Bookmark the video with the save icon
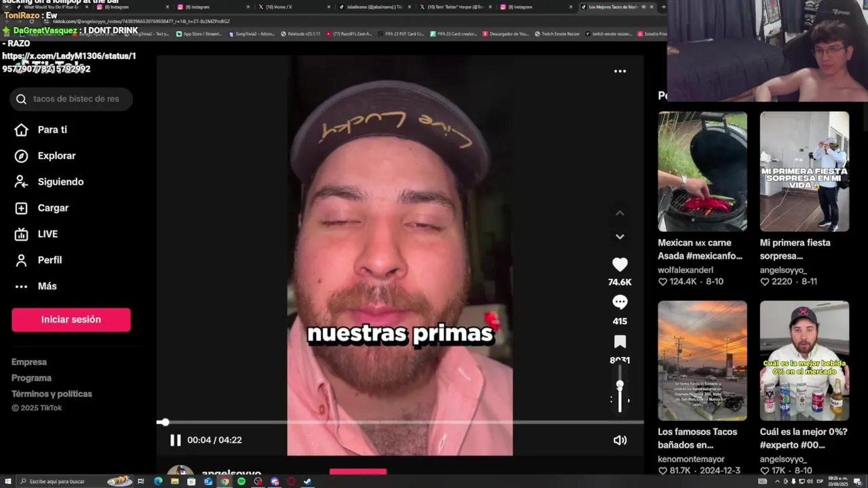Image resolution: width=868 pixels, height=488 pixels. [x=620, y=342]
